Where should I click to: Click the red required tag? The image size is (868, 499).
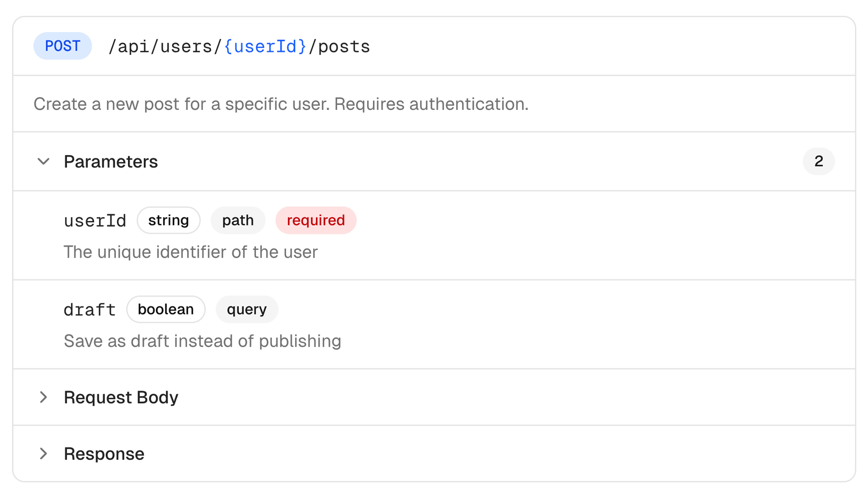[316, 221]
